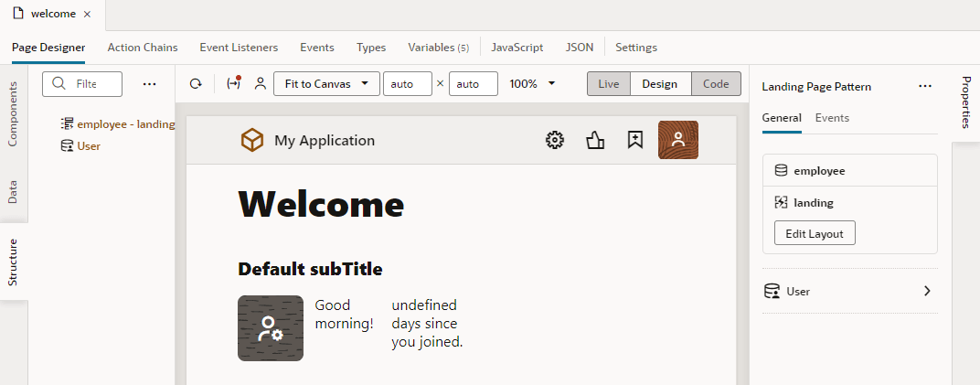Click the employee - landing pattern icon
The width and height of the screenshot is (980, 385).
click(67, 124)
